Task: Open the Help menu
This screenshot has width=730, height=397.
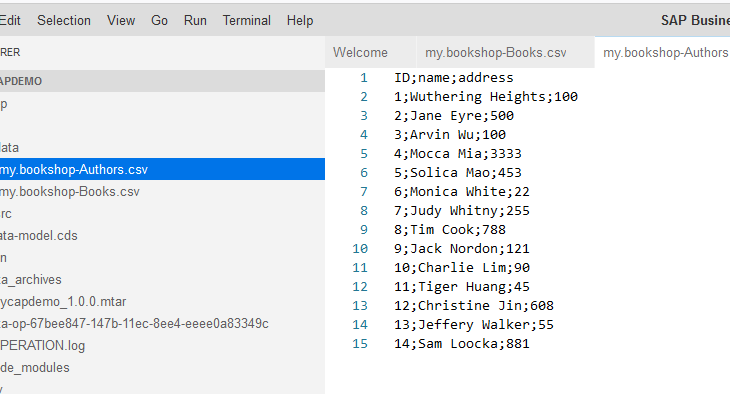Action: [300, 20]
